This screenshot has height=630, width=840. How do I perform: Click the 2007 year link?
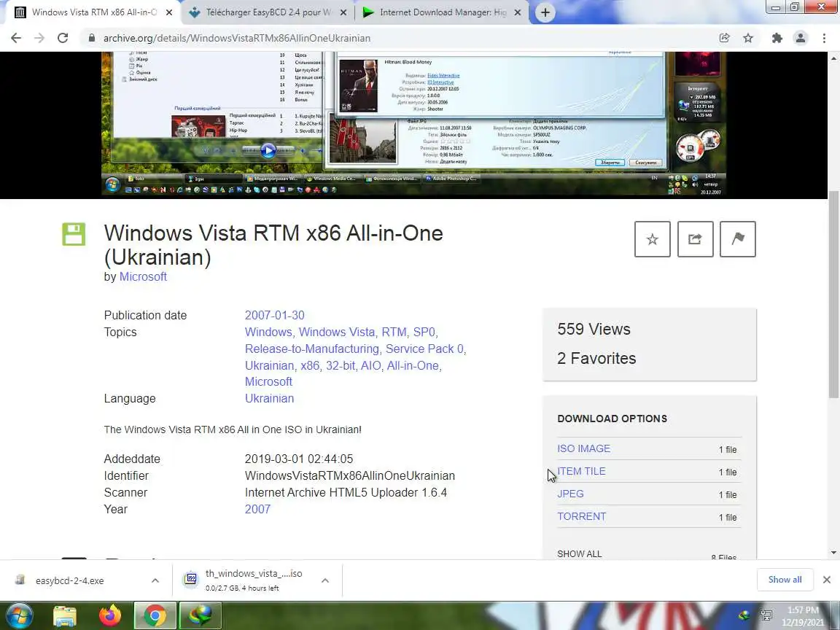click(257, 509)
